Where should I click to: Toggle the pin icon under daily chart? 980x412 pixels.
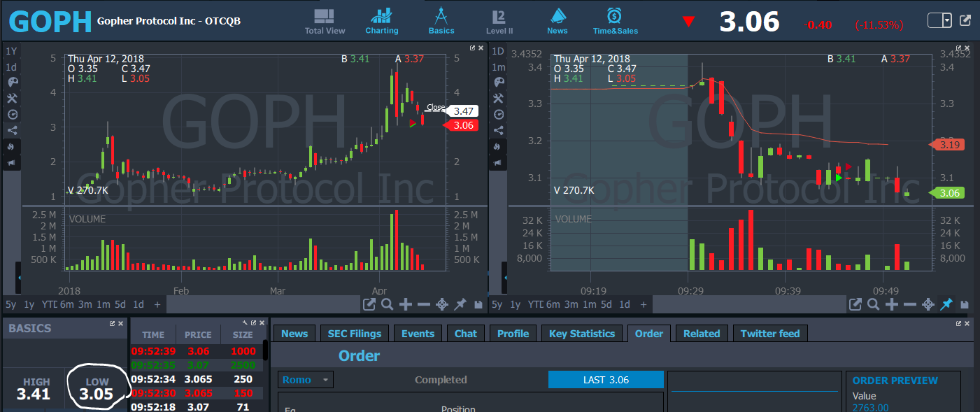coord(460,304)
